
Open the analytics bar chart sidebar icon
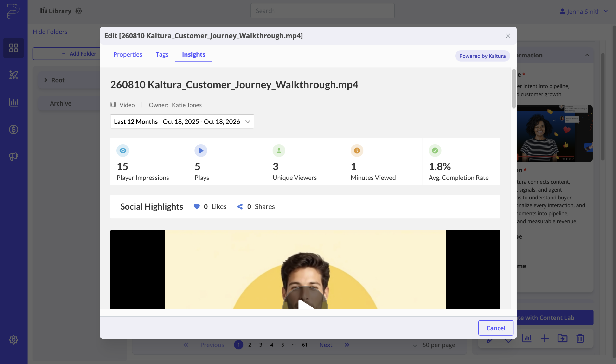(x=13, y=102)
